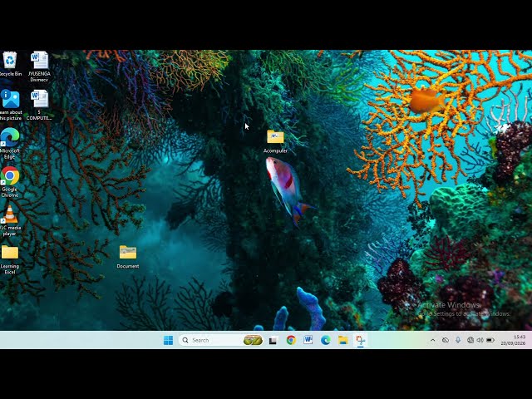
Task: Open the volume control tray icon
Action: (480, 340)
